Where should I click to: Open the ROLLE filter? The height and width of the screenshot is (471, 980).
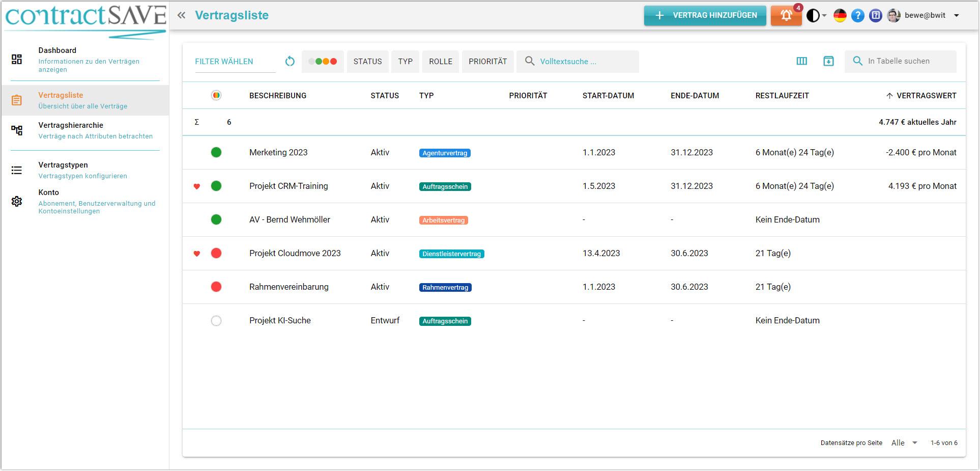441,62
